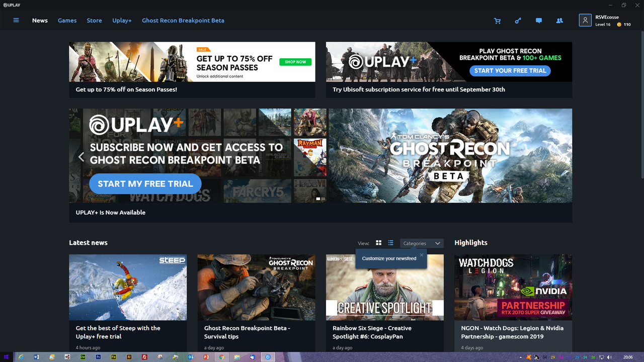Click 'Get the best of Steep' headline
The height and width of the screenshot is (362, 644).
coord(118,332)
